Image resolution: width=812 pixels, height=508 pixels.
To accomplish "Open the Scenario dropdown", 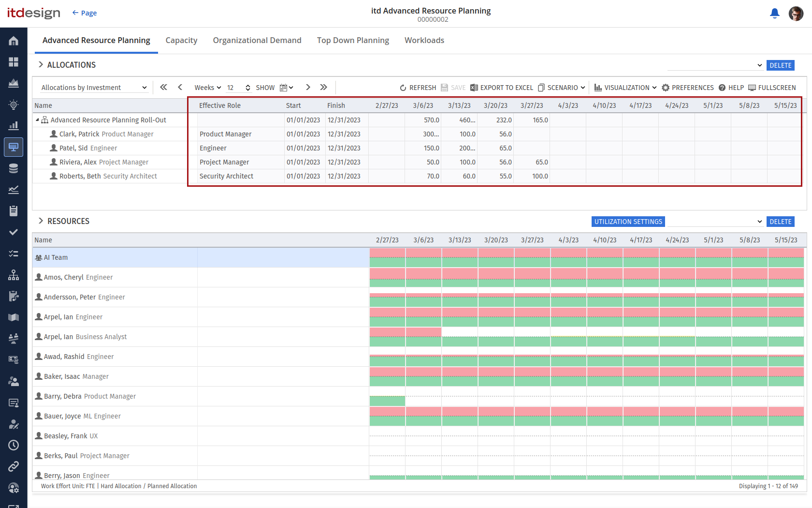I will [x=562, y=88].
